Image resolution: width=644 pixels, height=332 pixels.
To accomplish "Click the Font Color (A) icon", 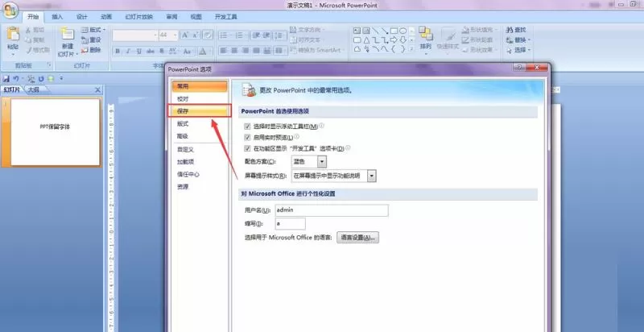I will pos(203,52).
